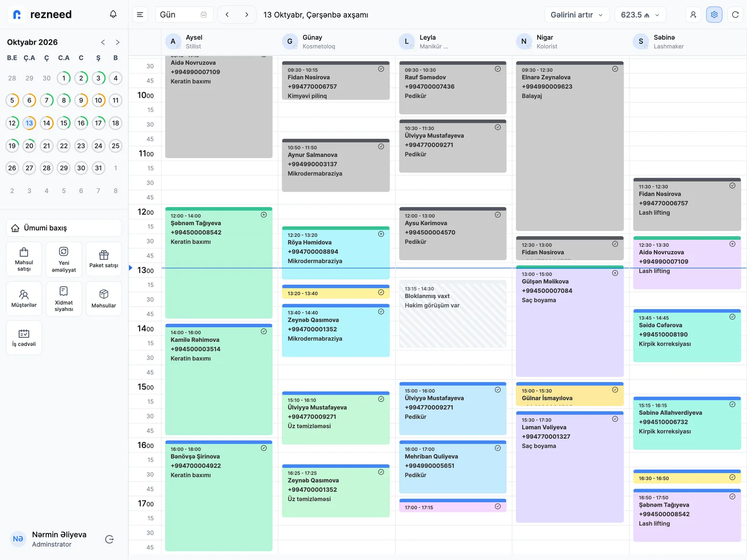
Task: Toggle the sidebar hamburger menu
Action: point(140,14)
